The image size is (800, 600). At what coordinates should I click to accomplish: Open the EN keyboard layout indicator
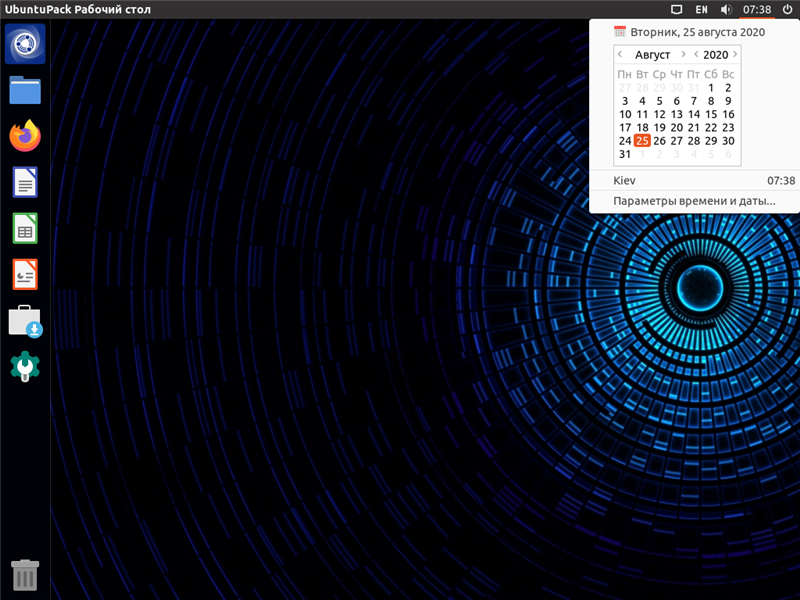tap(702, 10)
